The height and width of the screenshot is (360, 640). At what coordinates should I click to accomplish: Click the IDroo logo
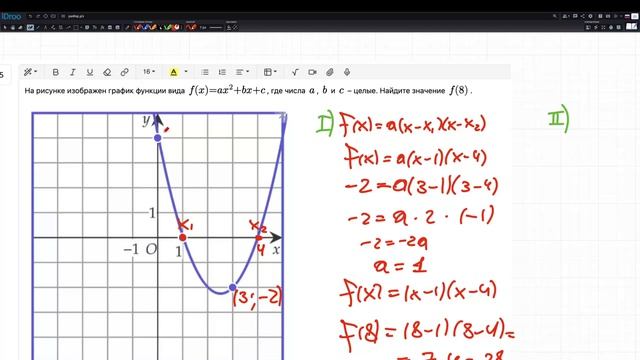tap(11, 16)
